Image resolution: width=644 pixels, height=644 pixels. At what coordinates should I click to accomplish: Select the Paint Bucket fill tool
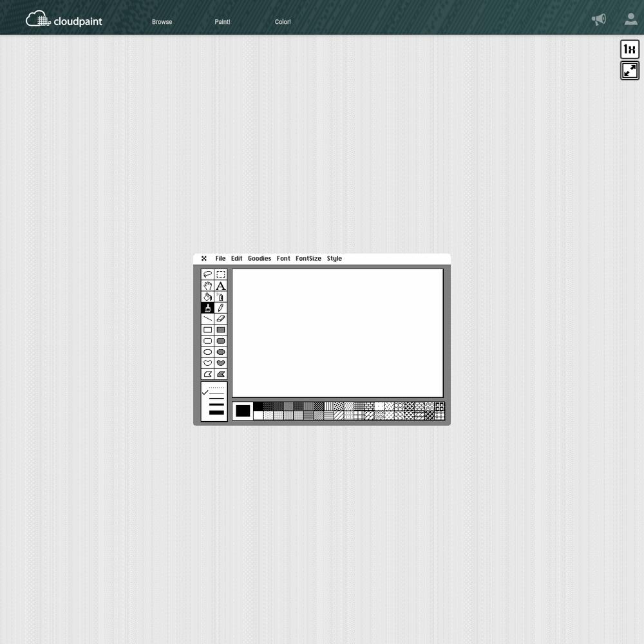point(207,296)
